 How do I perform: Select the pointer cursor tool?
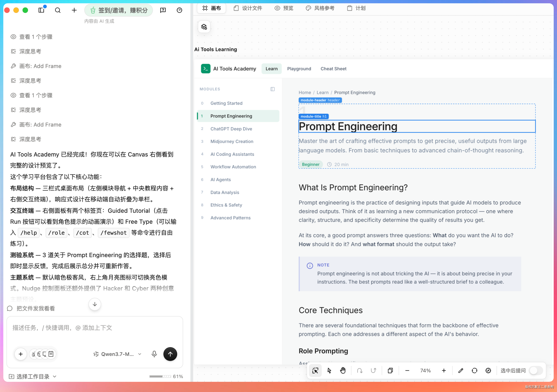coord(329,370)
